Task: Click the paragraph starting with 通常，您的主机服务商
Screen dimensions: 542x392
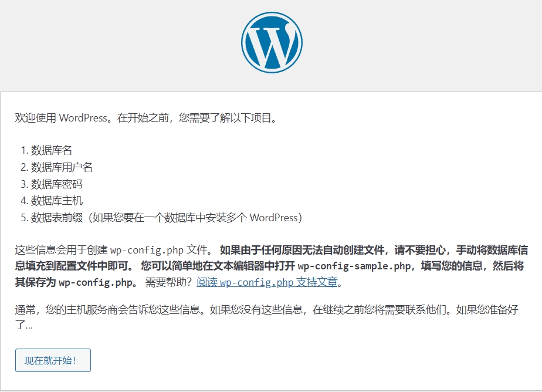Action: click(x=158, y=309)
